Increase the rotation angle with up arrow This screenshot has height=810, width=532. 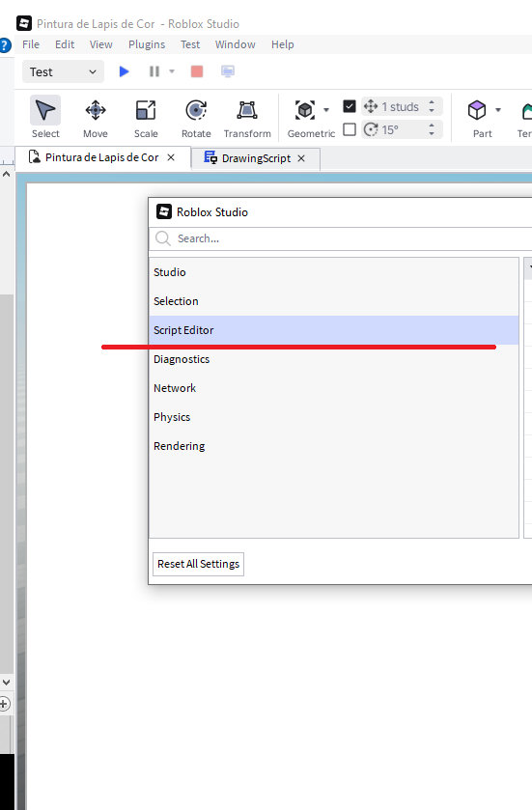[x=432, y=126]
